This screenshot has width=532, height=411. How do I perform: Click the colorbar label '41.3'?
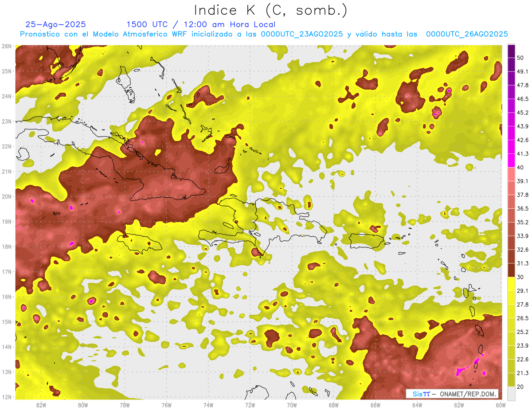pos(523,154)
